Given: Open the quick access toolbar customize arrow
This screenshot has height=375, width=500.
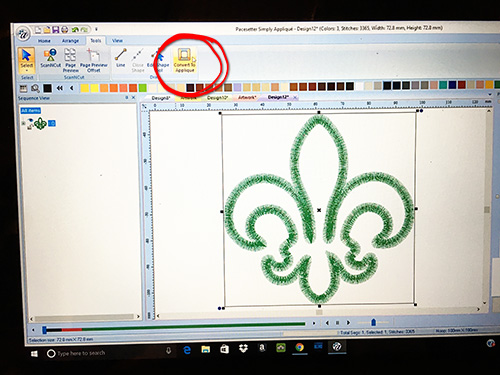Looking at the screenshot, I should pyautogui.click(x=96, y=30).
